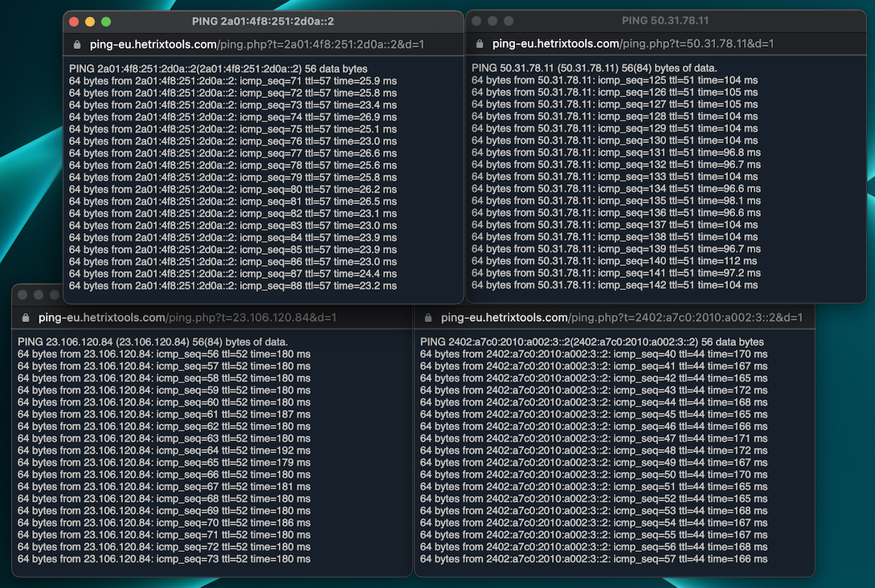Close the PING 2a01:4f8:251:2d0a::2 window

[x=74, y=22]
